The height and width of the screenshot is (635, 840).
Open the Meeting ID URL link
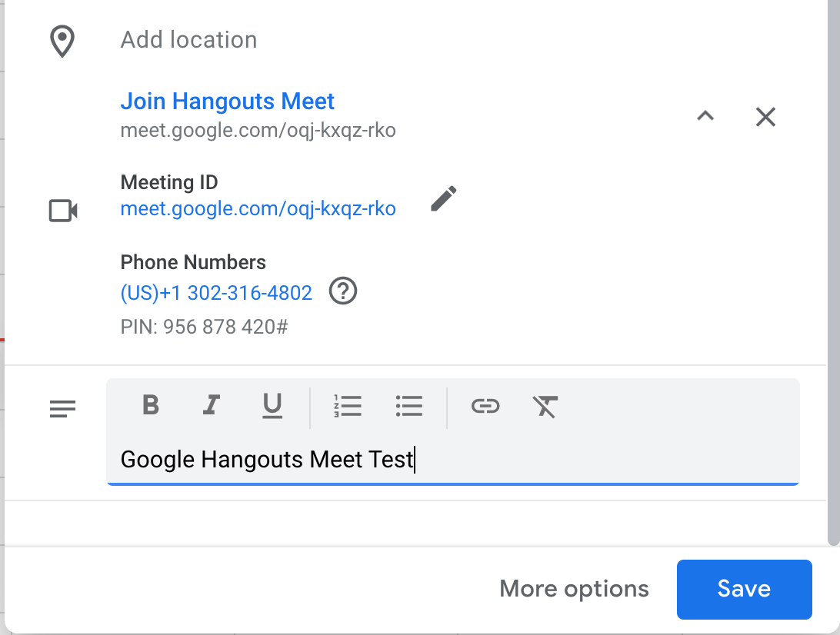pos(258,208)
